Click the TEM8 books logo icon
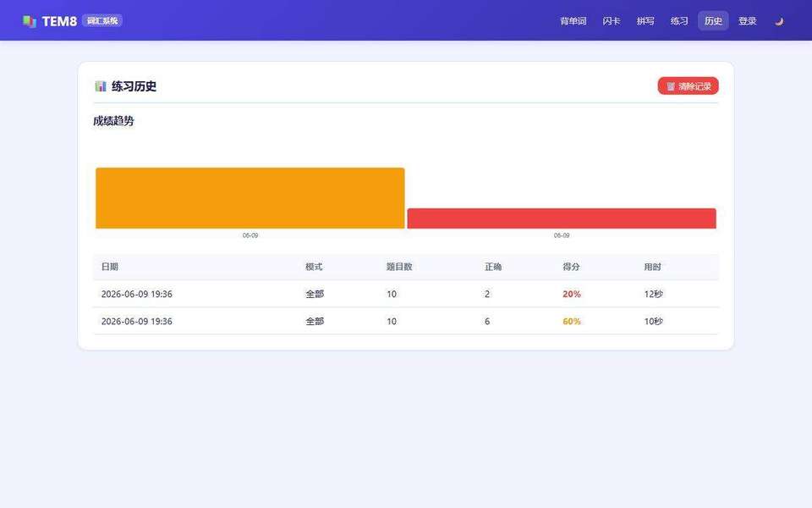812x508 pixels. point(30,21)
